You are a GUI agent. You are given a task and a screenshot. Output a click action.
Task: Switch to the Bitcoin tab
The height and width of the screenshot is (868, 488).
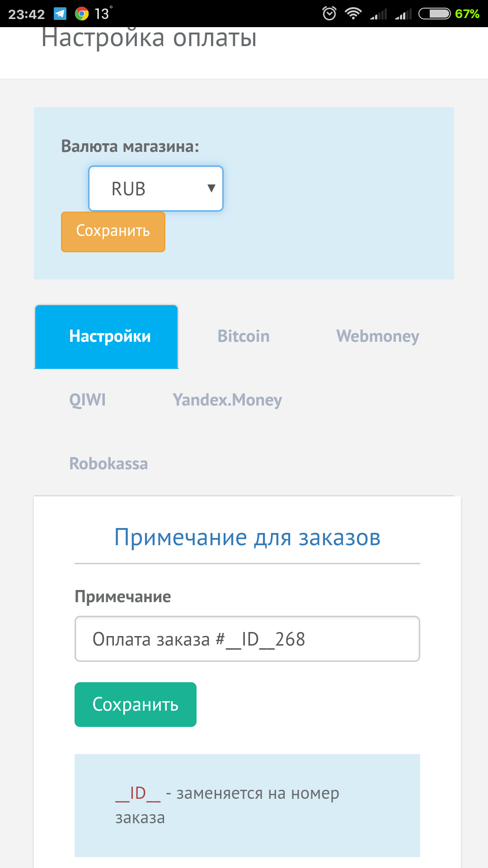pyautogui.click(x=244, y=336)
